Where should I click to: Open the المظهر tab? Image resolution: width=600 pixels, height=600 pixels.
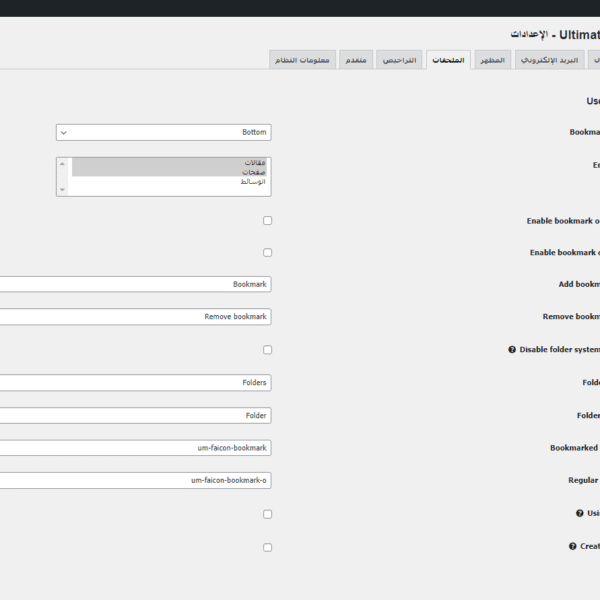(x=492, y=60)
